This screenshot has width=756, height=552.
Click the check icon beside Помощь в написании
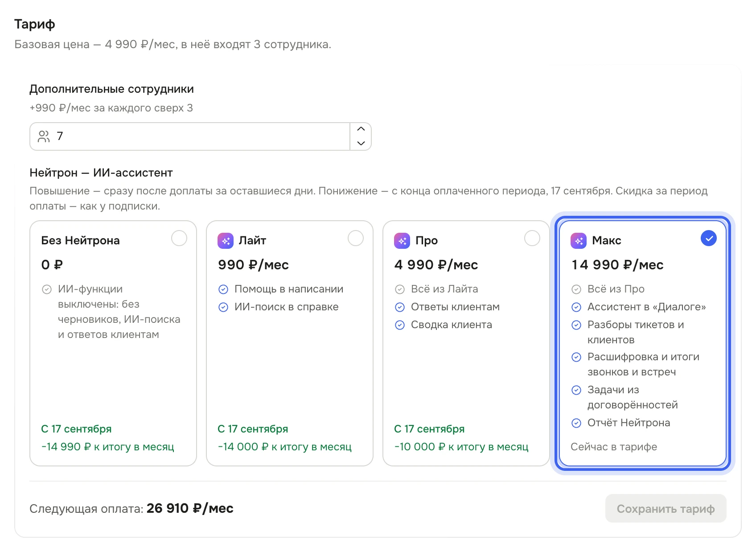pos(223,289)
